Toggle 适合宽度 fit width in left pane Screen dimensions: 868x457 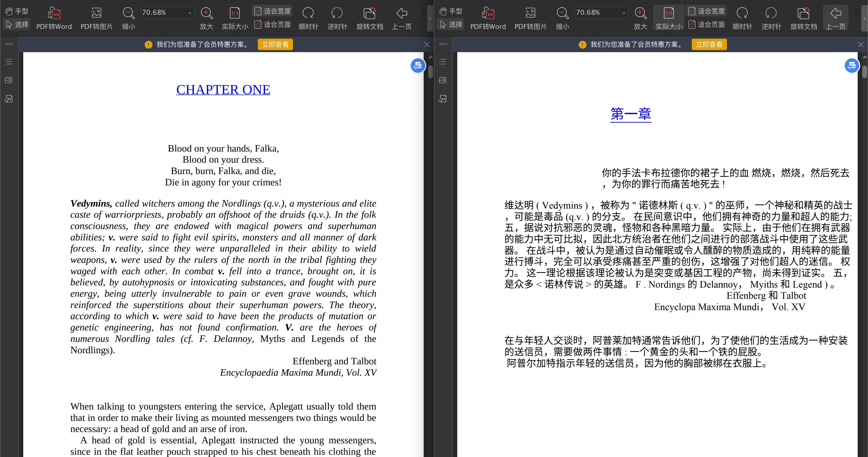pyautogui.click(x=272, y=11)
